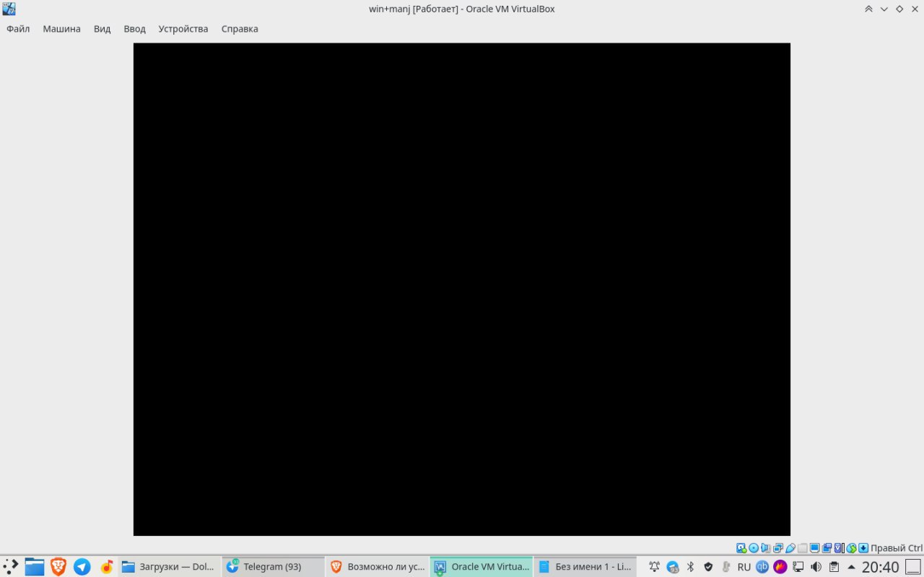Image resolution: width=924 pixels, height=577 pixels.
Task: Click the virtualization features V indicator
Action: pos(839,548)
